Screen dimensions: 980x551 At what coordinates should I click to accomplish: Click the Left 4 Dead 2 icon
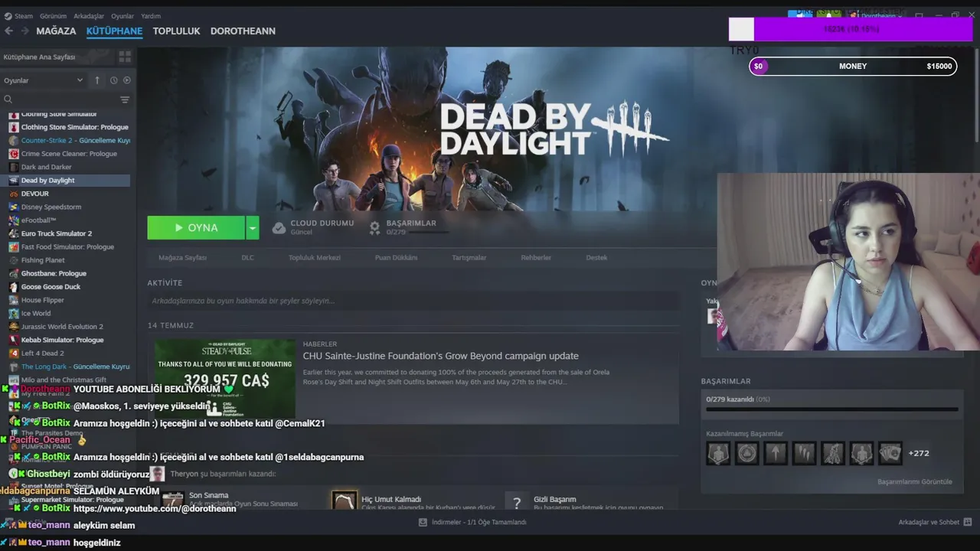[14, 354]
